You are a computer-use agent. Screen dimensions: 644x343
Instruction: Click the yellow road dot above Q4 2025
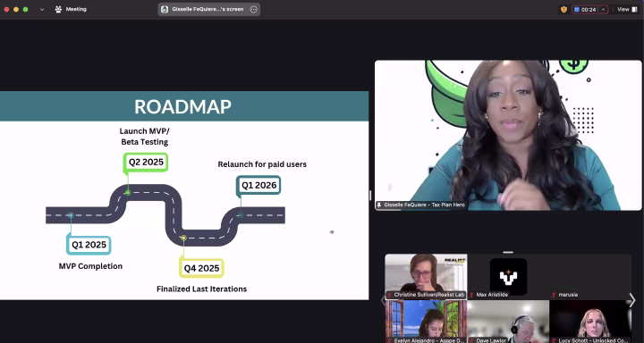coord(183,238)
